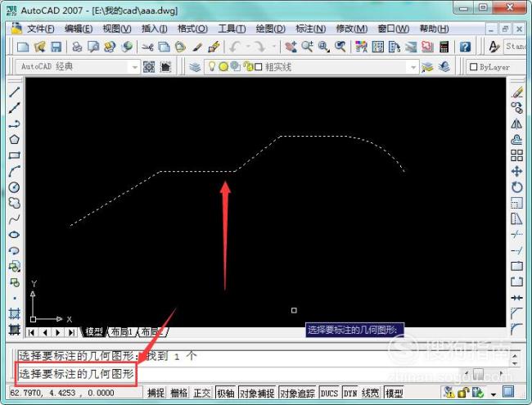
Task: Toggle 线宽 lineweight display
Action: point(370,393)
